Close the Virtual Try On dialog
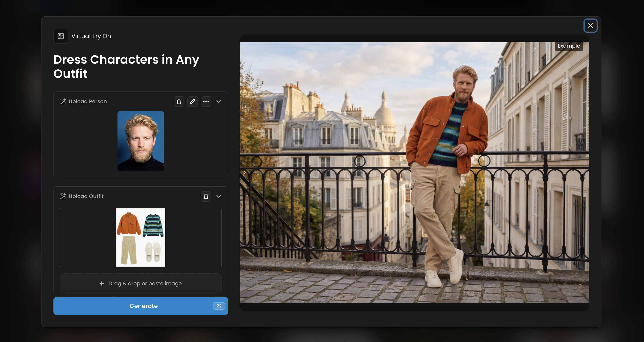 [590, 25]
